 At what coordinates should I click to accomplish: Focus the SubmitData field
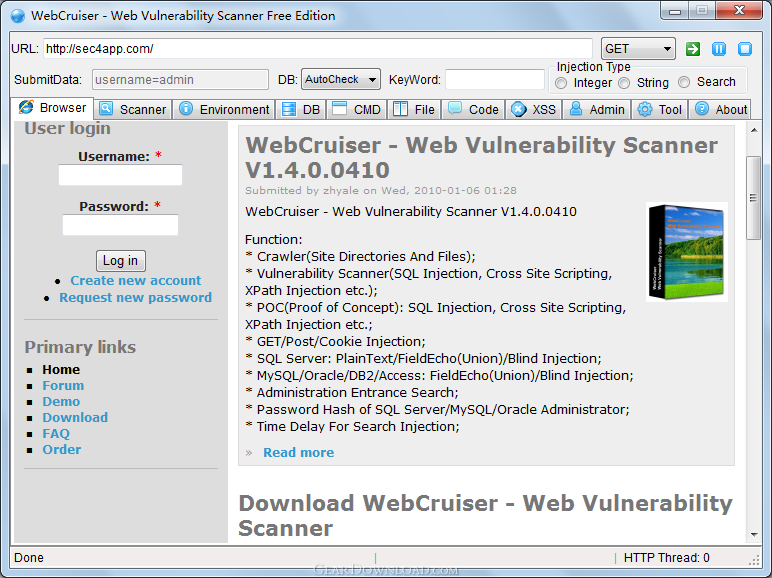tap(180, 79)
